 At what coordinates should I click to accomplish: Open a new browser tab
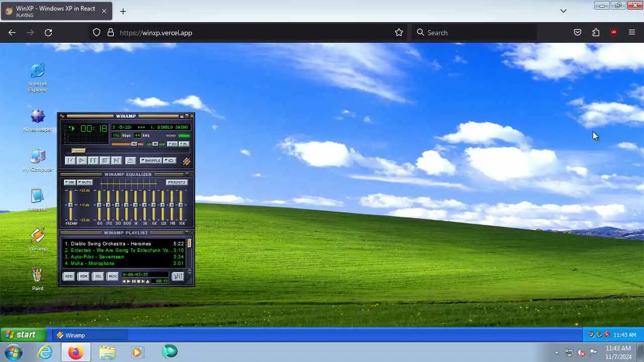click(123, 11)
